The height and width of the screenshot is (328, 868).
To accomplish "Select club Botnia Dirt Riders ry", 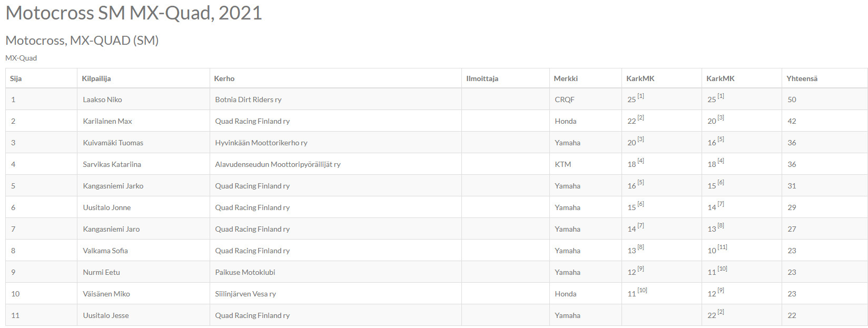I will (248, 100).
